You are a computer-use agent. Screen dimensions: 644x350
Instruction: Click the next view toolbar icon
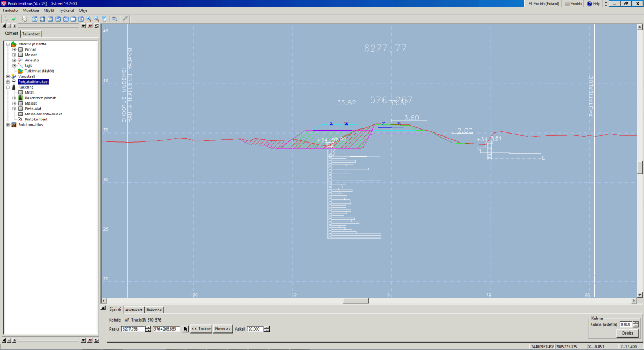pyautogui.click(x=66, y=19)
